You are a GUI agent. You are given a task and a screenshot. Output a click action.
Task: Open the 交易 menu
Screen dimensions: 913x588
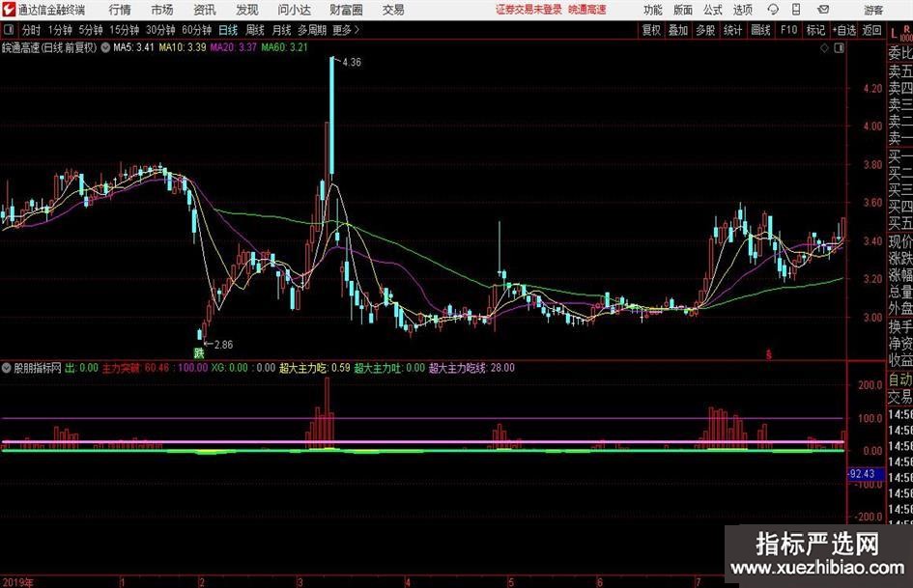(x=393, y=10)
